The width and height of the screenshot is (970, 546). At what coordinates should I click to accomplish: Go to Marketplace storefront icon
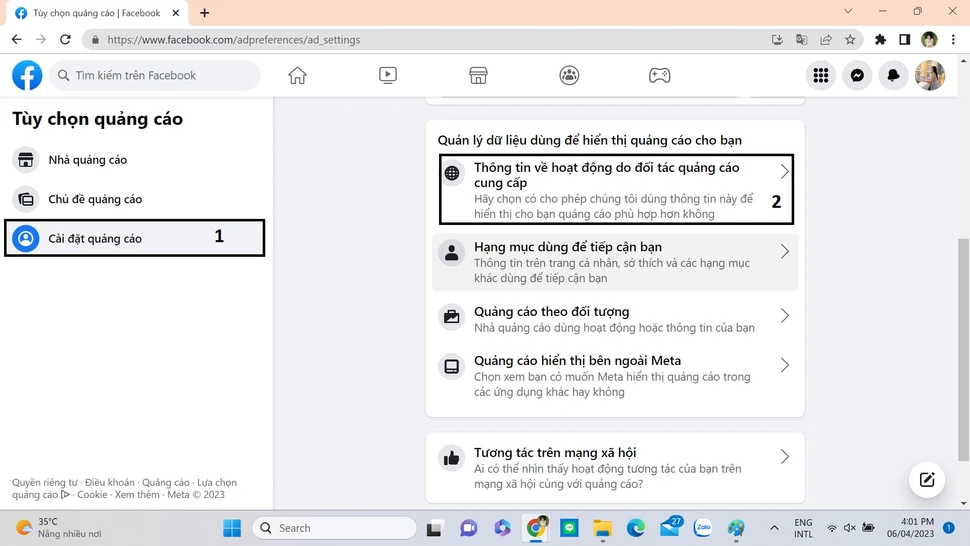[x=478, y=75]
